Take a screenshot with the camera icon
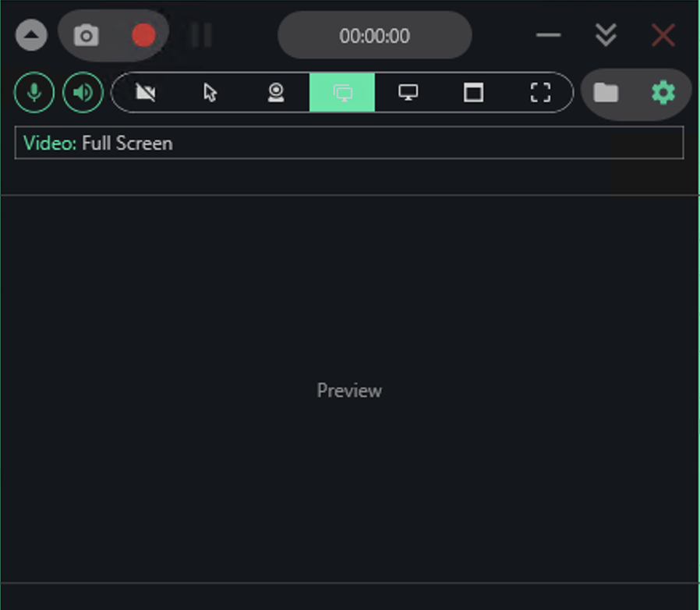The image size is (700, 610). [87, 35]
